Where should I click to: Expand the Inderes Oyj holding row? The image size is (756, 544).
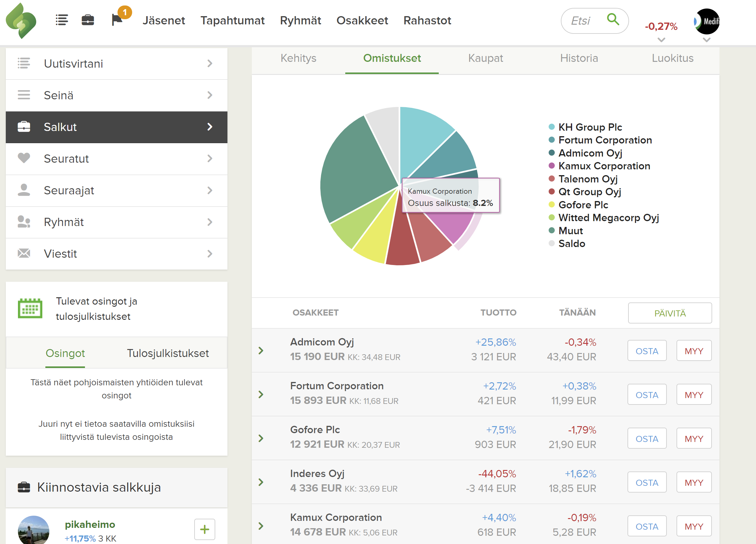pos(261,482)
